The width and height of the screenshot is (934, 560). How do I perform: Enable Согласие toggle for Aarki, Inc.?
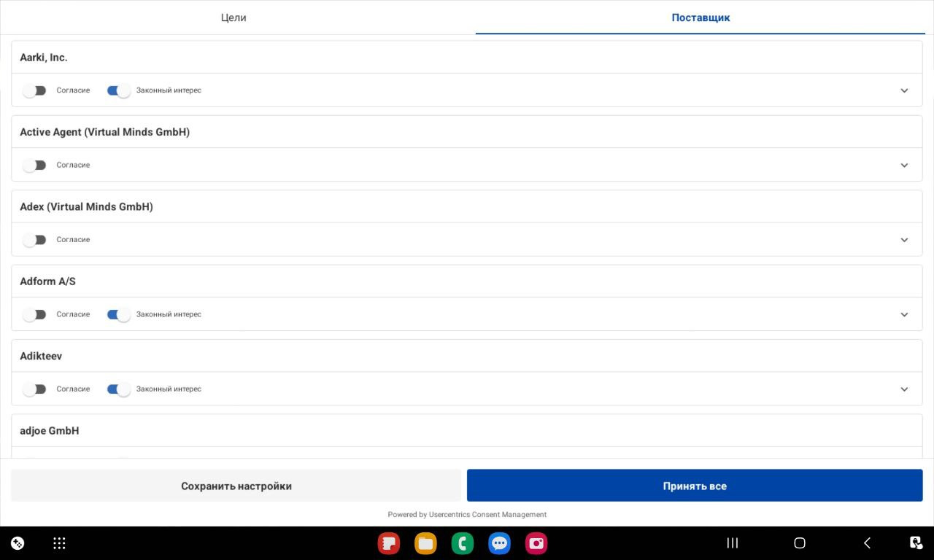point(34,90)
